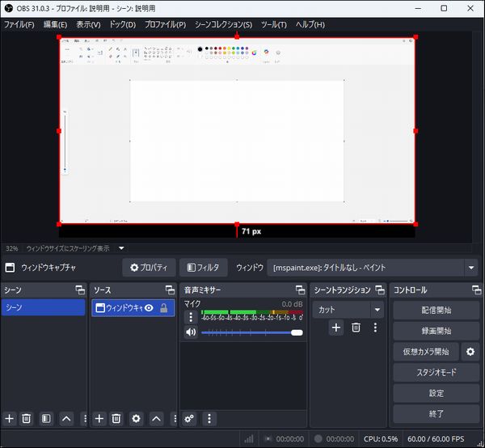Open source properties gear icon
The width and height of the screenshot is (485, 448).
[x=136, y=419]
